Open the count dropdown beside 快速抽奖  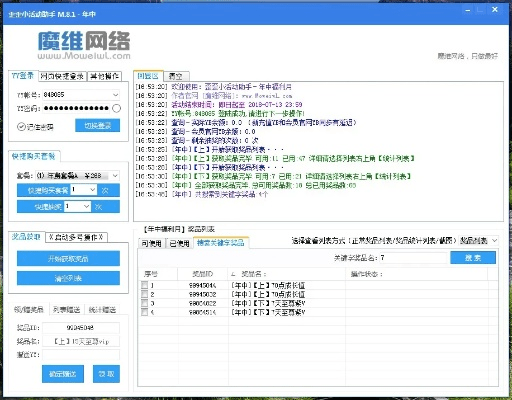click(x=86, y=207)
